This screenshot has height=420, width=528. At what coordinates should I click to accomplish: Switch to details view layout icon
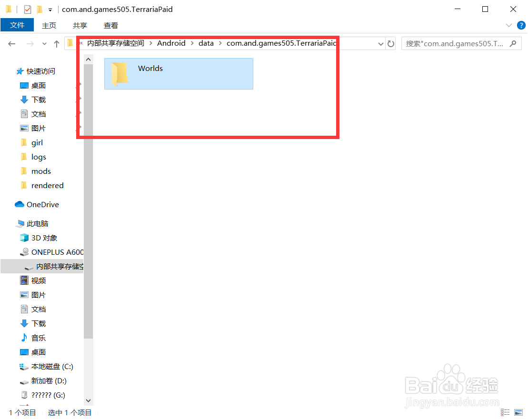click(x=505, y=412)
